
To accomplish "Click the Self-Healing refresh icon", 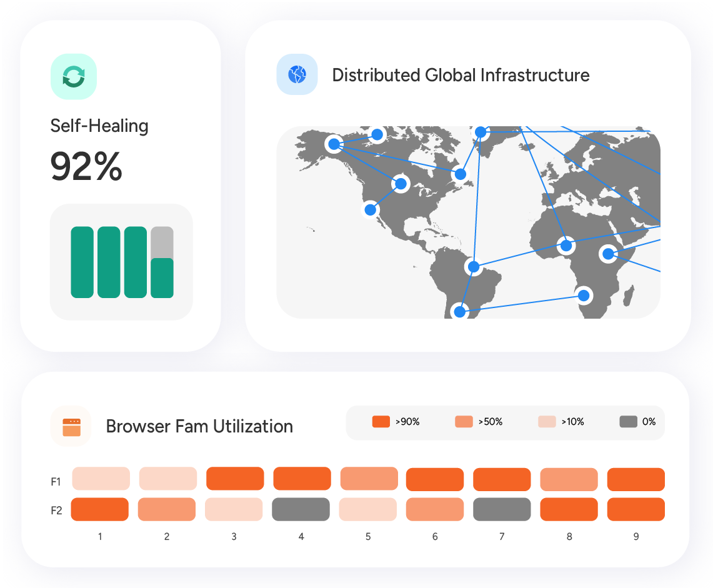I will tap(74, 75).
